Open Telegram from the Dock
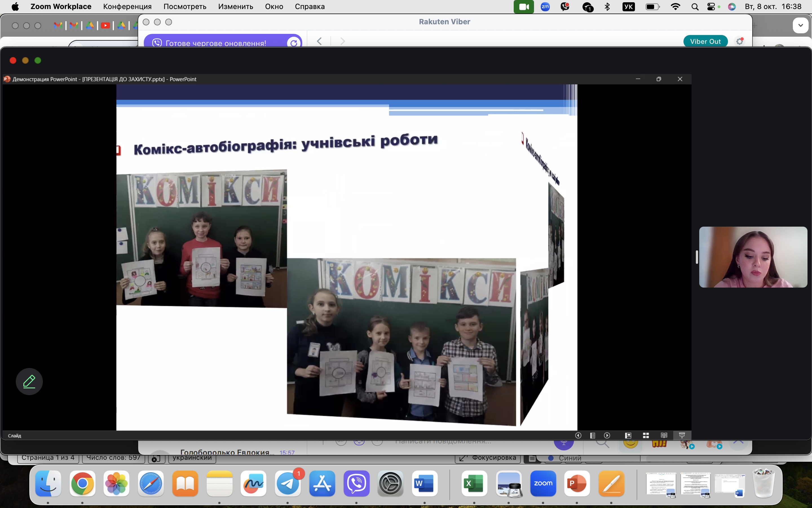The image size is (812, 508). [x=288, y=483]
